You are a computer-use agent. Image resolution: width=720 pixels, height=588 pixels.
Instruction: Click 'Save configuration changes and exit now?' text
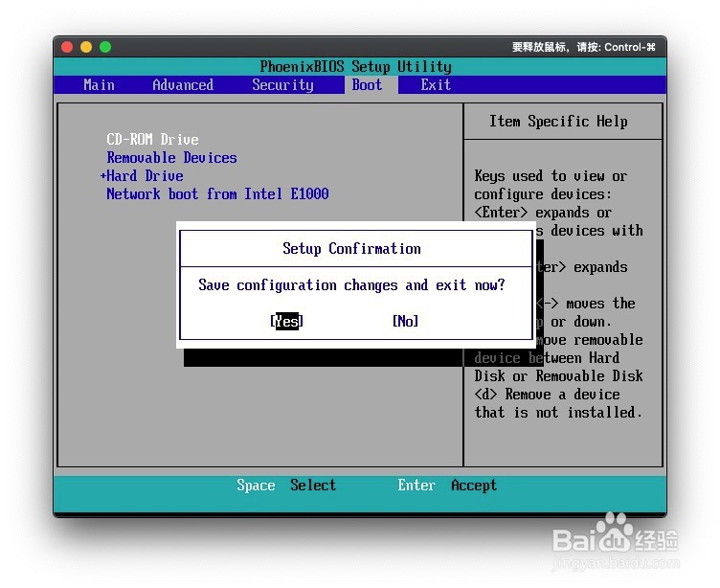coord(351,285)
